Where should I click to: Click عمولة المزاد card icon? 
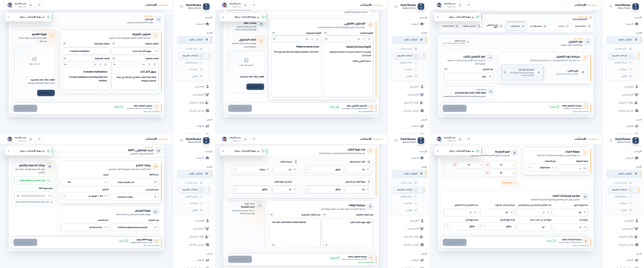[x=585, y=153]
